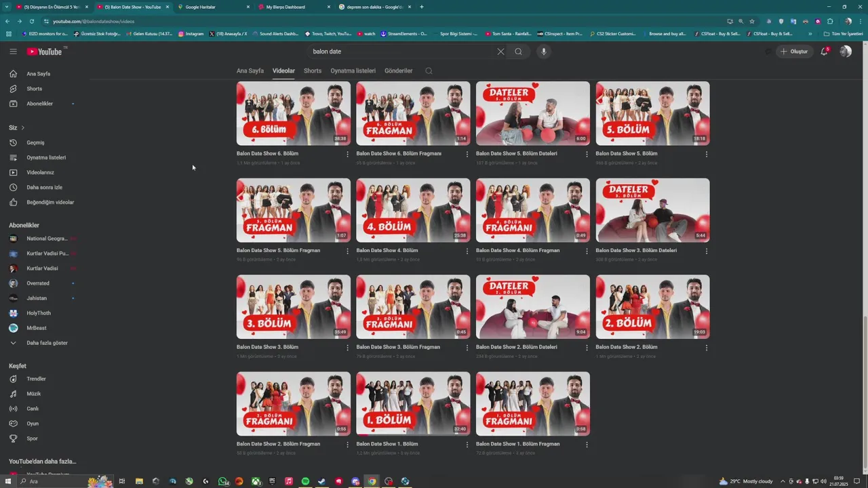Open options menu for Balon Date Show 5. Bölüm
The width and height of the screenshot is (868, 488).
pos(707,155)
